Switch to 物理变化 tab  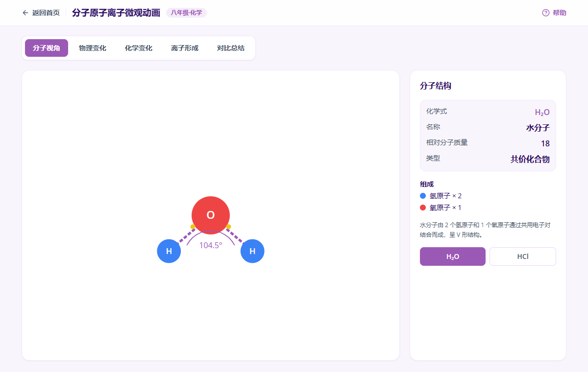93,48
